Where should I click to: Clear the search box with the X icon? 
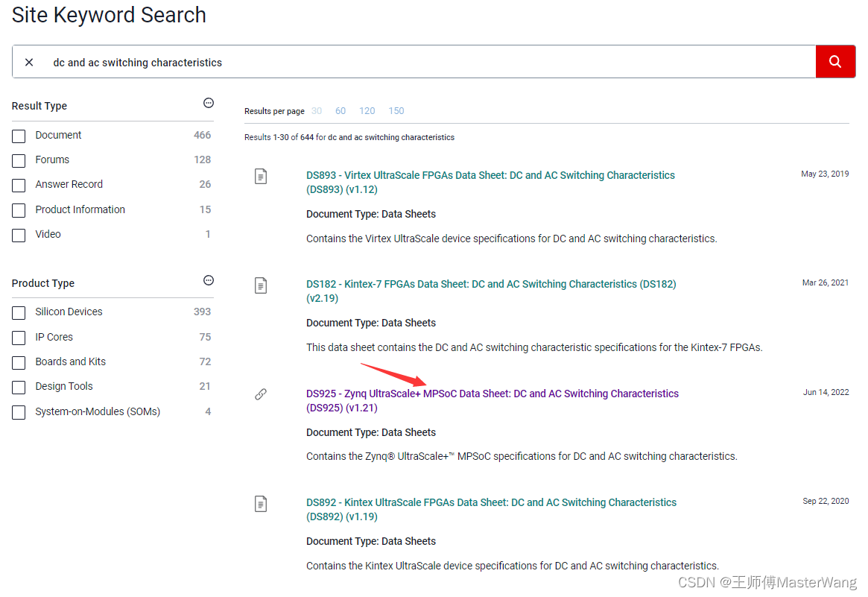coord(29,62)
